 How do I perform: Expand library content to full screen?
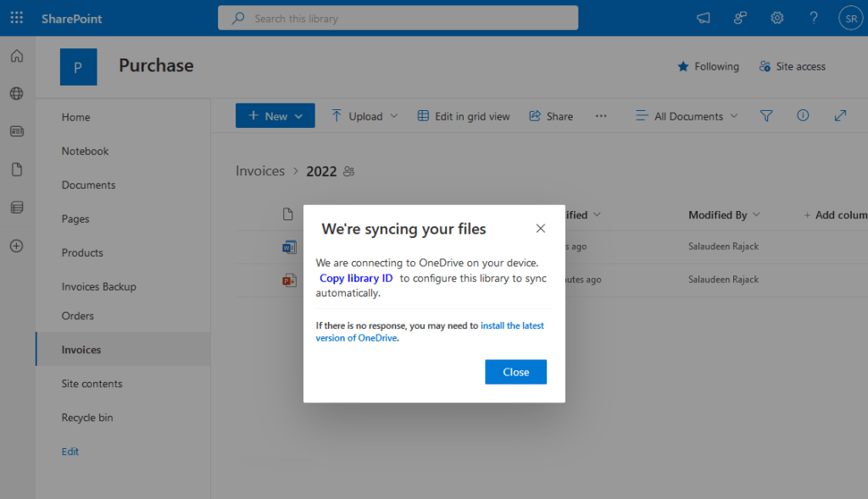point(840,115)
